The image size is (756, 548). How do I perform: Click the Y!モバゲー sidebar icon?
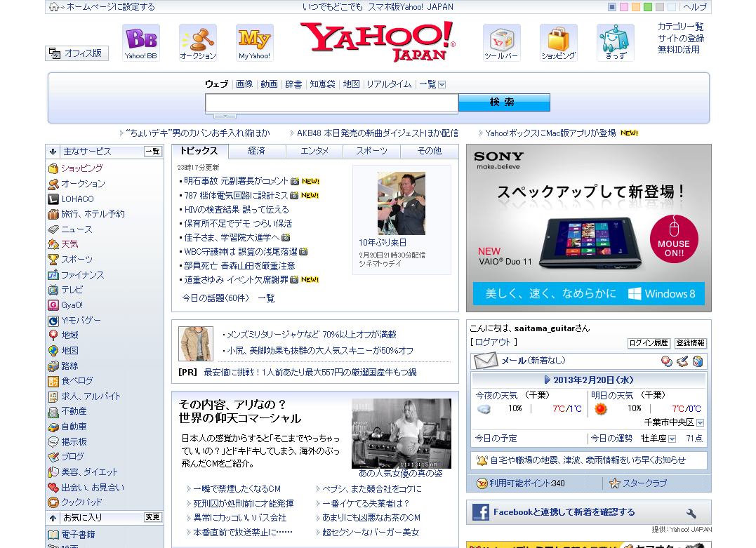point(53,321)
